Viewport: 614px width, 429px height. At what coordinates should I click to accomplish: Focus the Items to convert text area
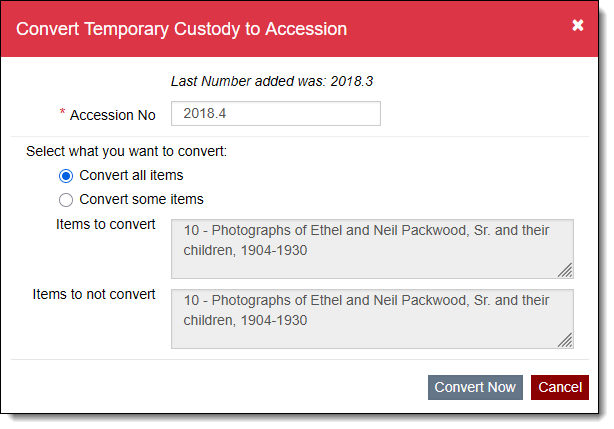(x=372, y=249)
